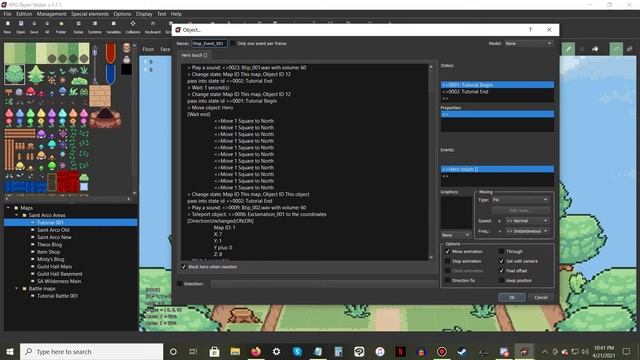This screenshot has height=360, width=640.
Task: Open Skype from the taskbar
Action: (x=297, y=351)
